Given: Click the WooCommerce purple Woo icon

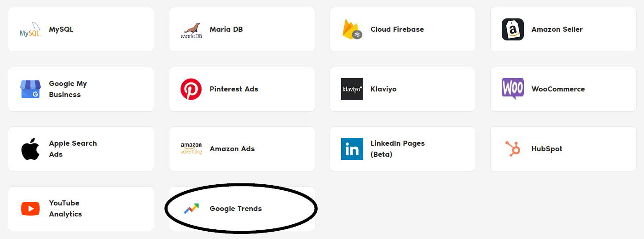Looking at the screenshot, I should click(x=513, y=89).
